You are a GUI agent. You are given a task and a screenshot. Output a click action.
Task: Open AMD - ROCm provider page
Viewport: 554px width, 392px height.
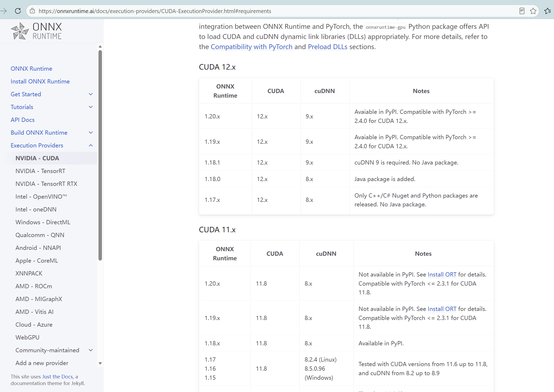pyautogui.click(x=34, y=286)
